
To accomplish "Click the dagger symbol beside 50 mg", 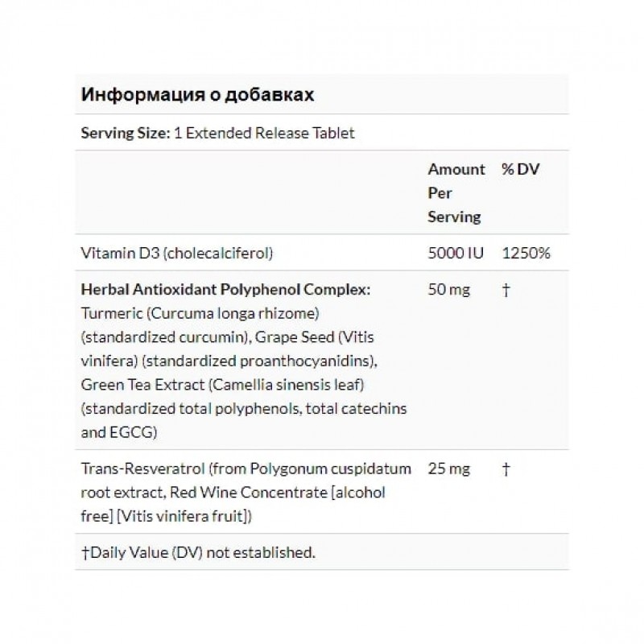I will pyautogui.click(x=506, y=290).
